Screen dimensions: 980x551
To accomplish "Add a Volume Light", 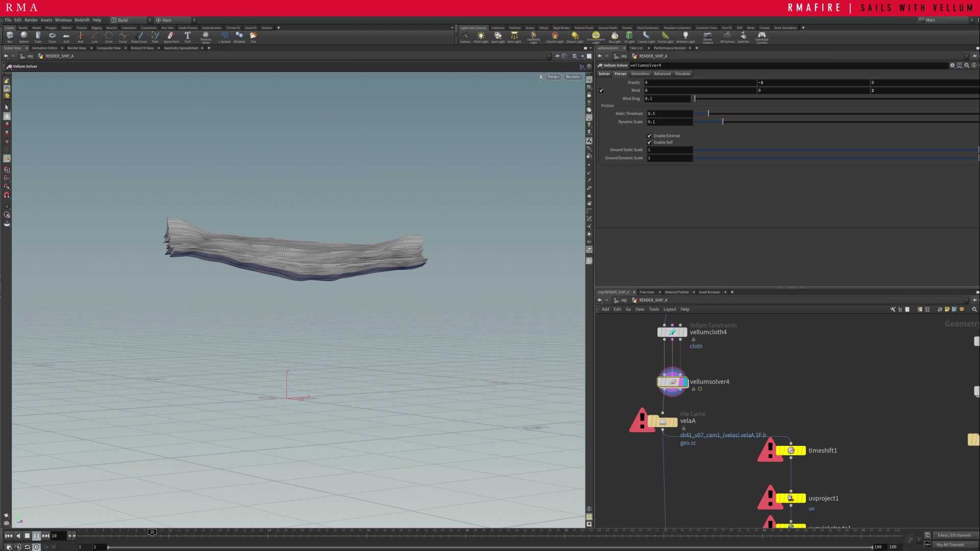I will pos(555,37).
